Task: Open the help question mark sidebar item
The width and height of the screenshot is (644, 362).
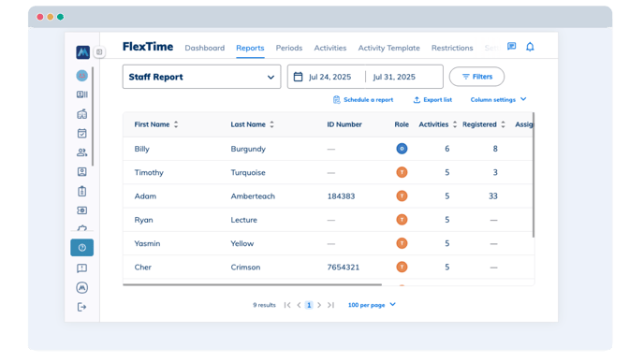Action: (81, 248)
